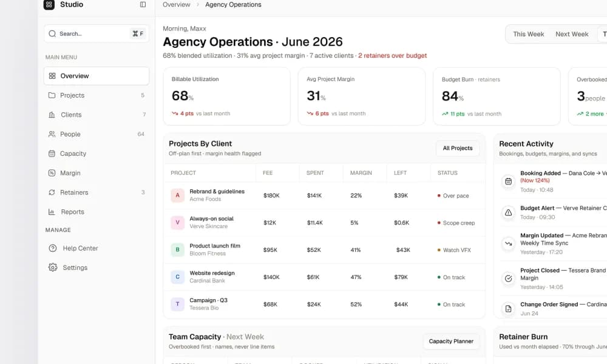This screenshot has height=364, width=607.
Task: Click the 'T' avatar for Tessera Bio
Action: point(178,304)
